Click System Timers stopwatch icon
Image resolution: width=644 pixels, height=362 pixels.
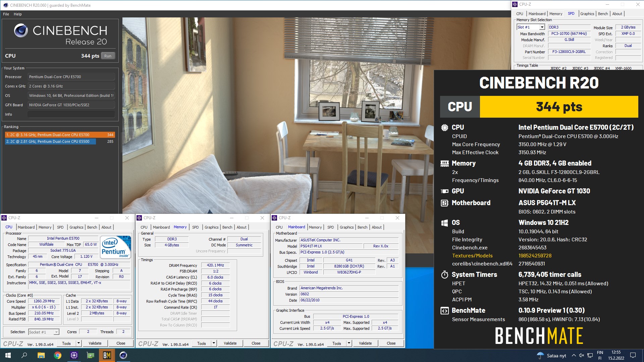pos(444,275)
